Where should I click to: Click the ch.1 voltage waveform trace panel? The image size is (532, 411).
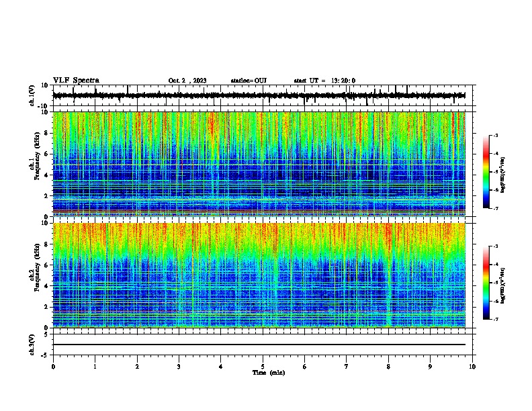[x=262, y=95]
